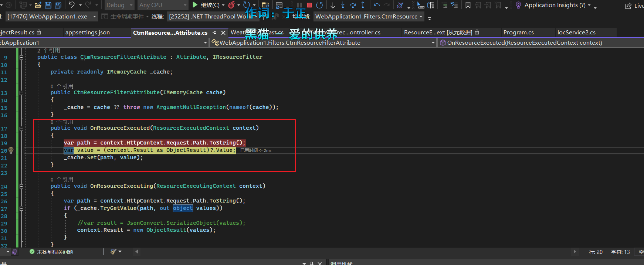The width and height of the screenshot is (644, 265).
Task: Collapse the CtmResourceFilterAttribute class outline
Action: [x=21, y=57]
